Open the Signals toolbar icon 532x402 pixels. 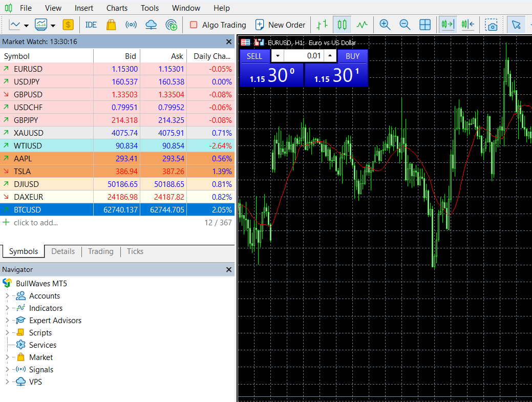(131, 25)
